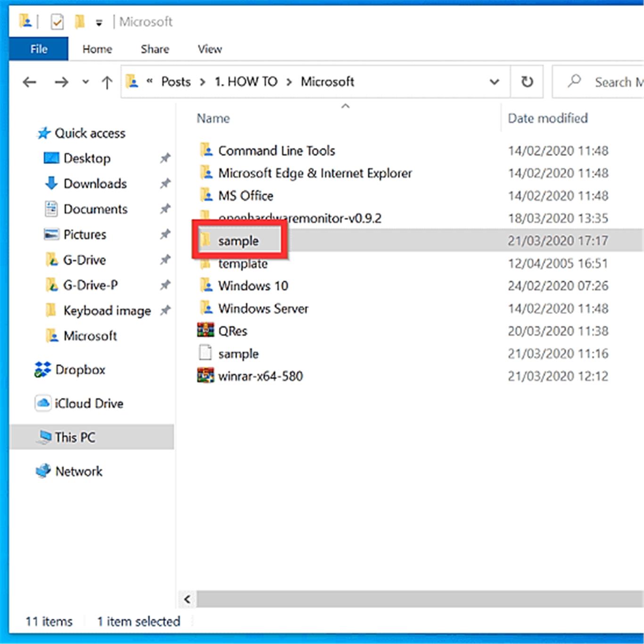Viewport: 644px width, 644px height.
Task: Open iCloud Drive in the sidebar
Action: tap(89, 404)
